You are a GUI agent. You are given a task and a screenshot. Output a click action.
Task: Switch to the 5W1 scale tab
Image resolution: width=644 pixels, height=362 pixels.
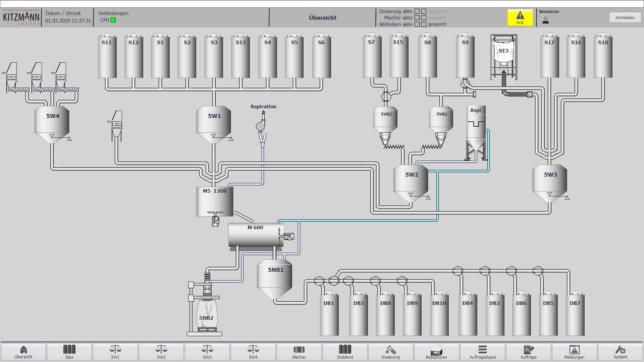pyautogui.click(x=115, y=352)
